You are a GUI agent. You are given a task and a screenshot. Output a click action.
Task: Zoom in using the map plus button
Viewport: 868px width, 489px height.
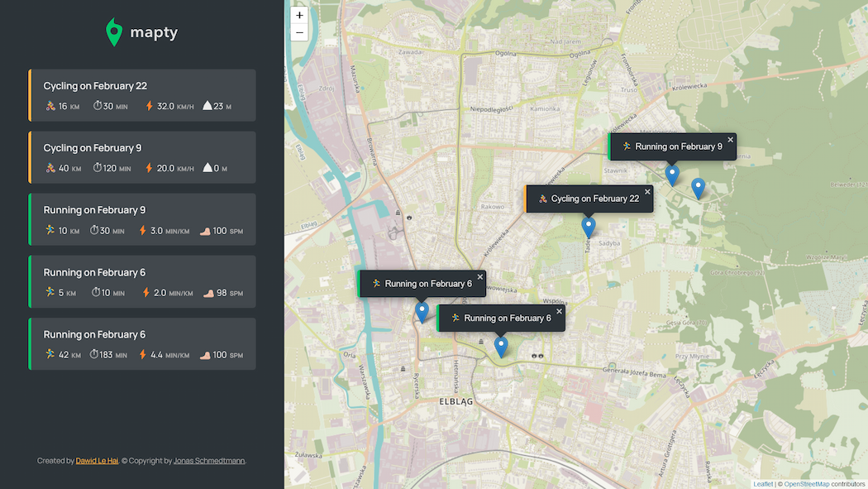tap(299, 15)
